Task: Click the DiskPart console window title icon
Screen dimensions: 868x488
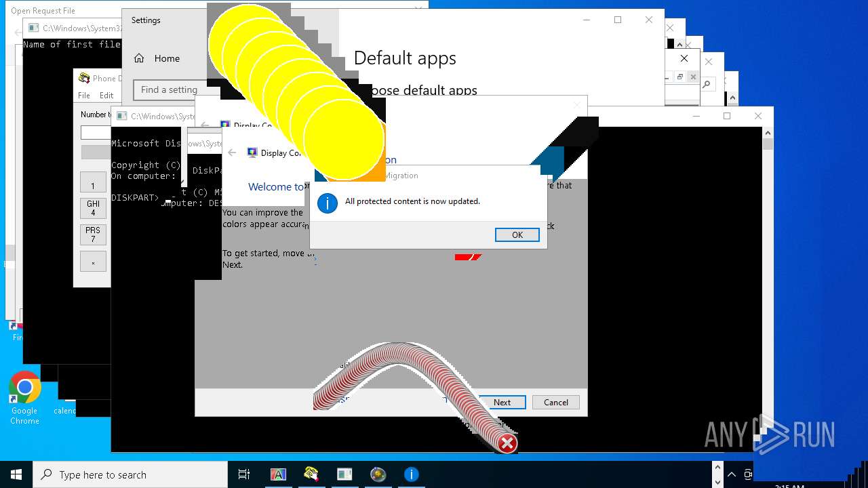Action: point(122,117)
